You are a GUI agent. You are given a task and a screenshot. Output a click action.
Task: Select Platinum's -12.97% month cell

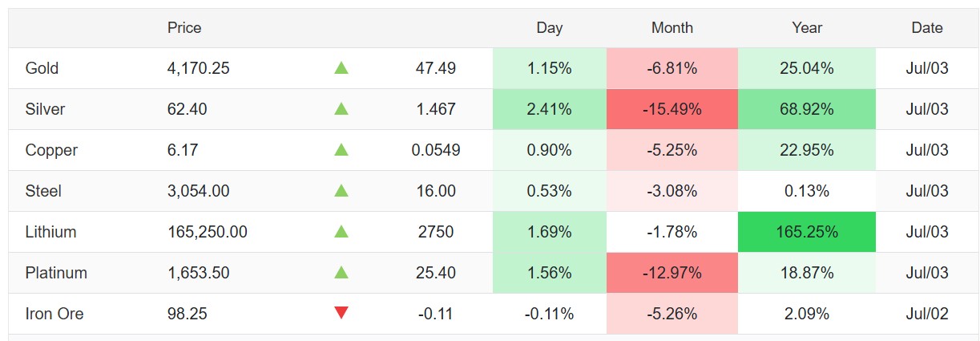coord(672,273)
